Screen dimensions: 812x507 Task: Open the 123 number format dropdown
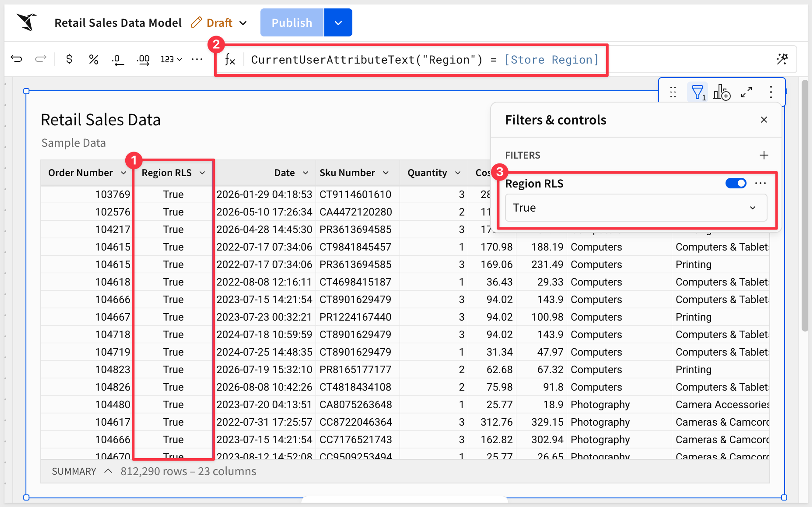[171, 60]
